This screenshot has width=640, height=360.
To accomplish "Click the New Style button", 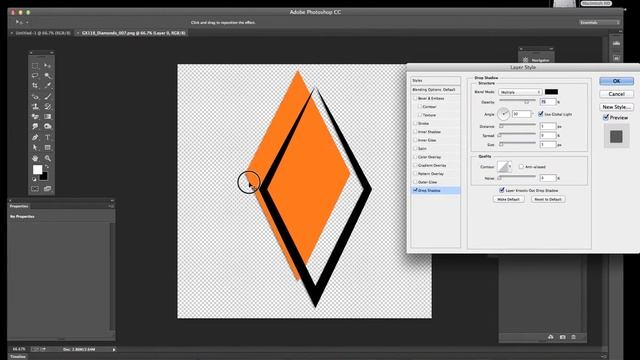I will tap(616, 107).
